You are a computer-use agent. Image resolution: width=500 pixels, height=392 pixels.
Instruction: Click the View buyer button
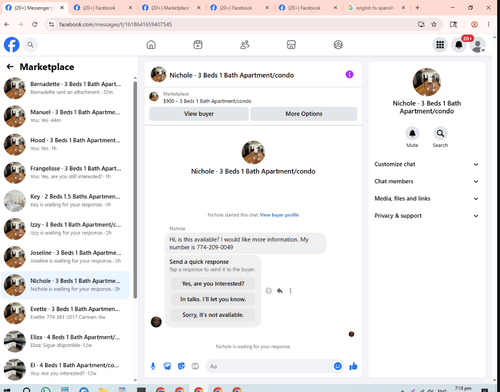[x=199, y=114]
